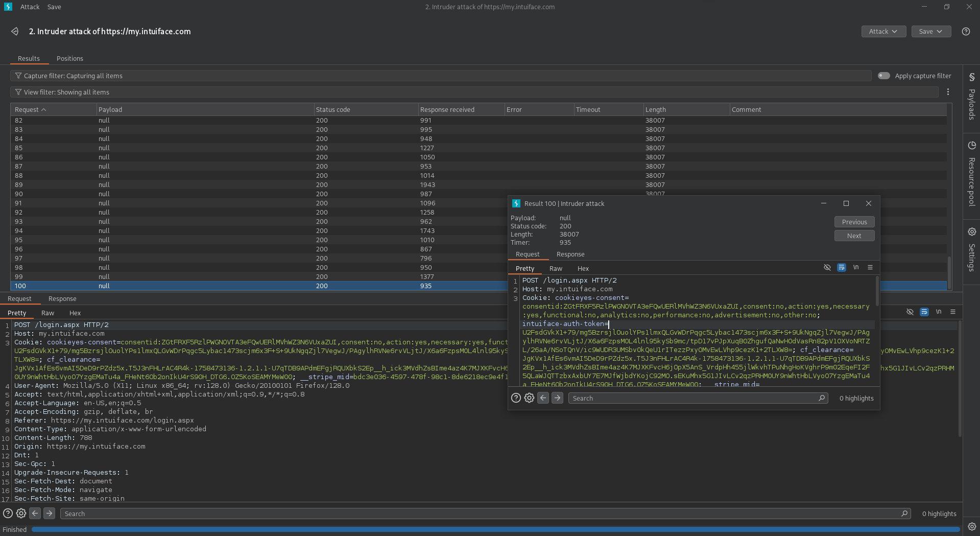Open the results table options menu (three dots)
The width and height of the screenshot is (980, 536).
(948, 92)
